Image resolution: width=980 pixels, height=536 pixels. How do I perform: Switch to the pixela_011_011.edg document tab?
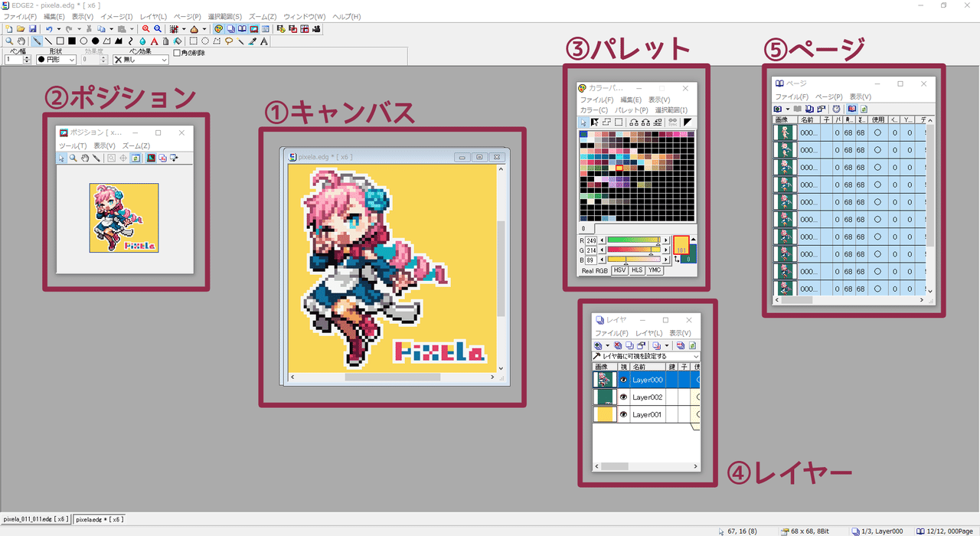coord(34,518)
